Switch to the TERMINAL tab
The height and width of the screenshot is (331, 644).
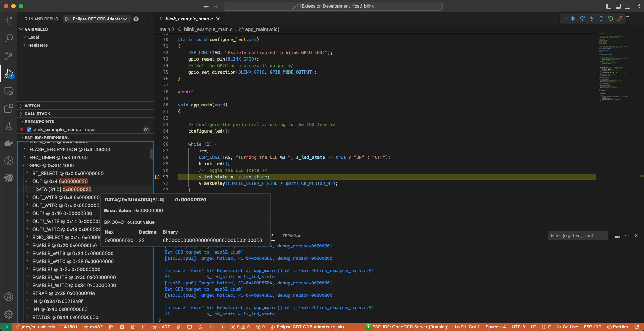292,235
